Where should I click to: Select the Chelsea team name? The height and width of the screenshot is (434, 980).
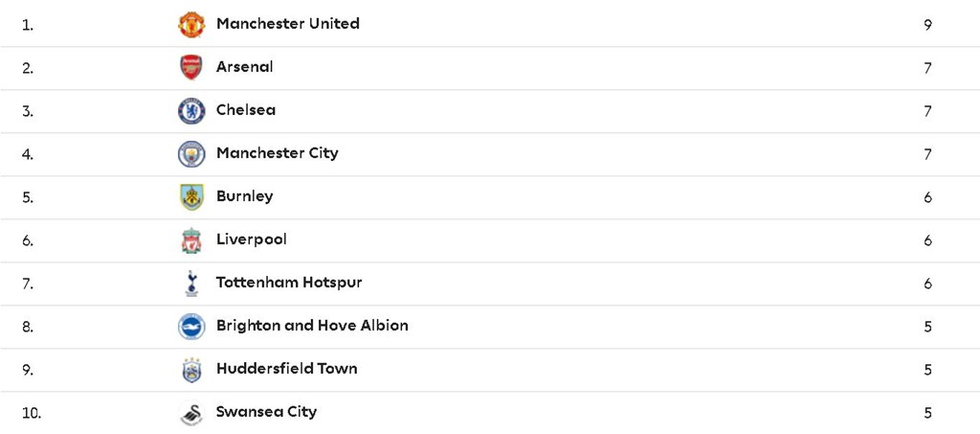245,110
